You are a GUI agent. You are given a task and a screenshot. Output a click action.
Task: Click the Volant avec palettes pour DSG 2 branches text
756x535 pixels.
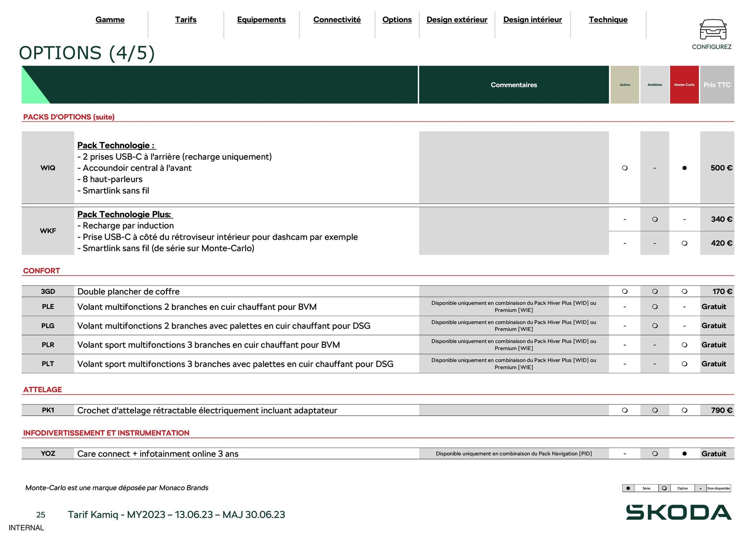224,326
